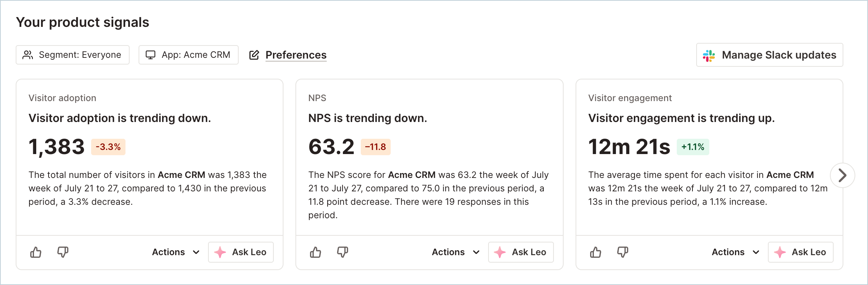Like the NPS signal card

(x=316, y=253)
